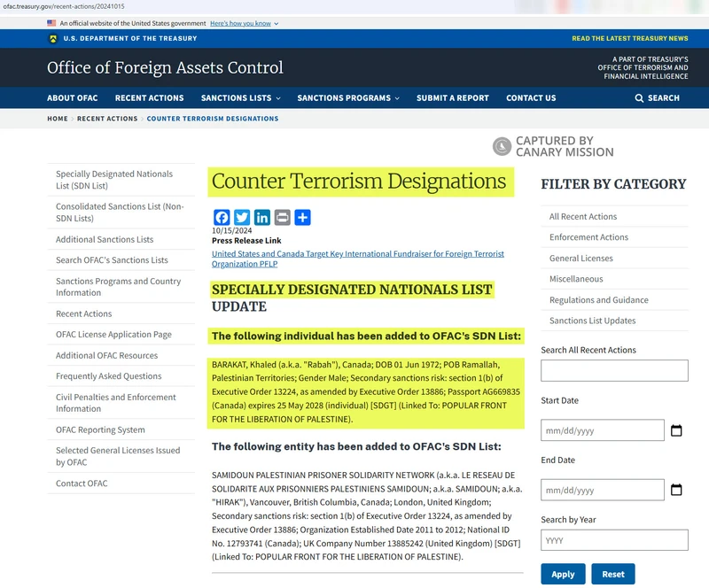The image size is (709, 588).
Task: Open the Contact Us navigation item
Action: pyautogui.click(x=532, y=98)
